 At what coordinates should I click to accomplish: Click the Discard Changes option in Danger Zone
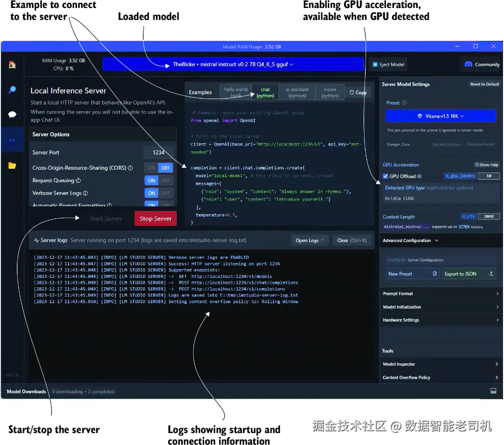click(x=446, y=144)
